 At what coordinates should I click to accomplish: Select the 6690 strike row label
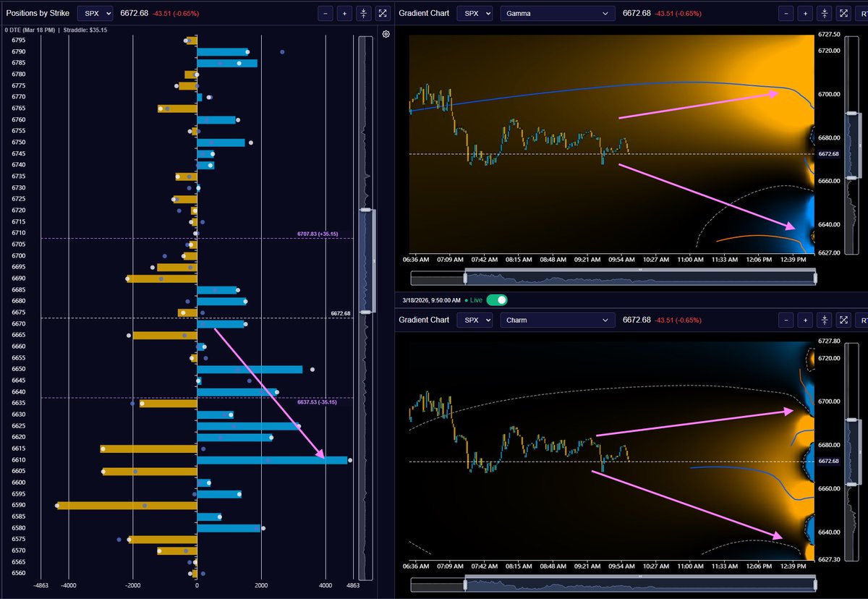click(19, 279)
